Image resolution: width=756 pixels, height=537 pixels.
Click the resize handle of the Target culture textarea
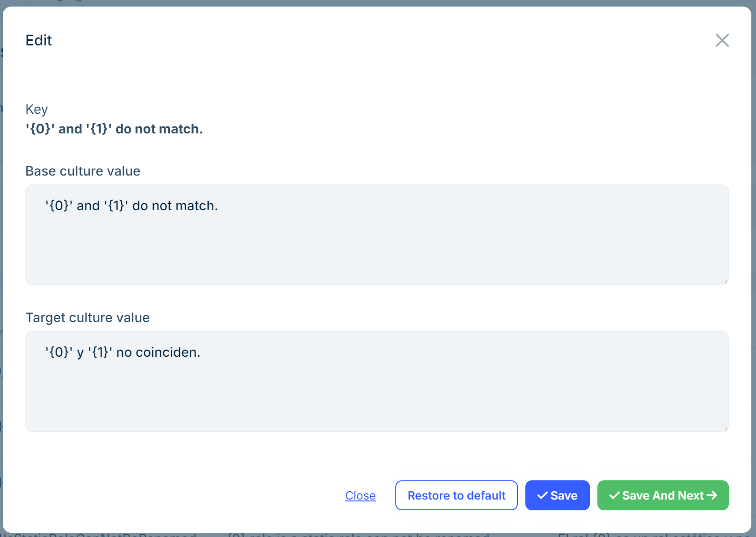point(725,428)
